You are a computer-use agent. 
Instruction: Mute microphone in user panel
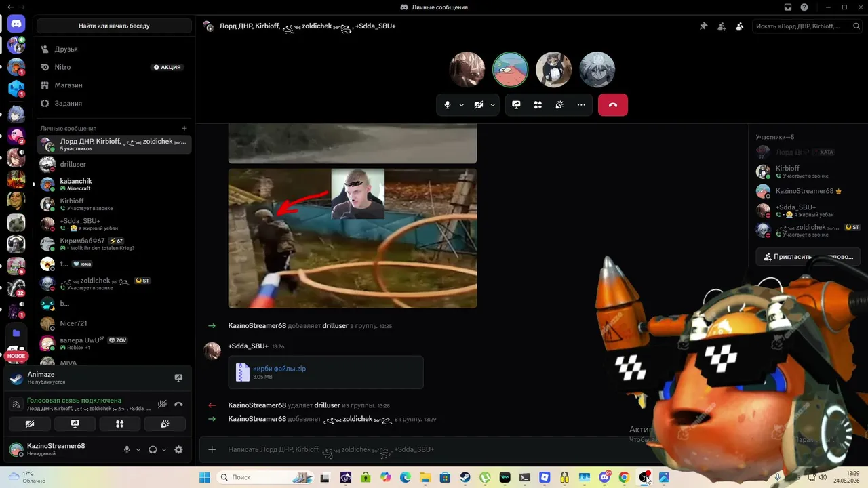tap(127, 449)
